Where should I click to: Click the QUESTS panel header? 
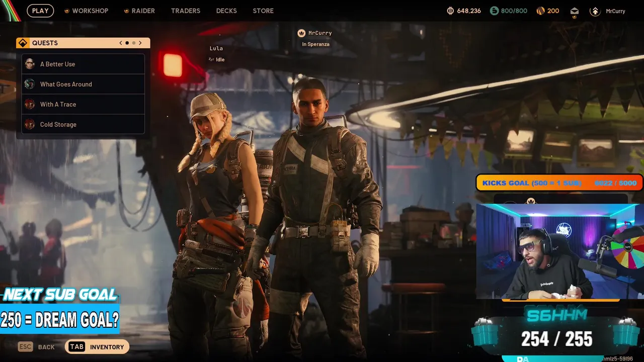pos(83,43)
